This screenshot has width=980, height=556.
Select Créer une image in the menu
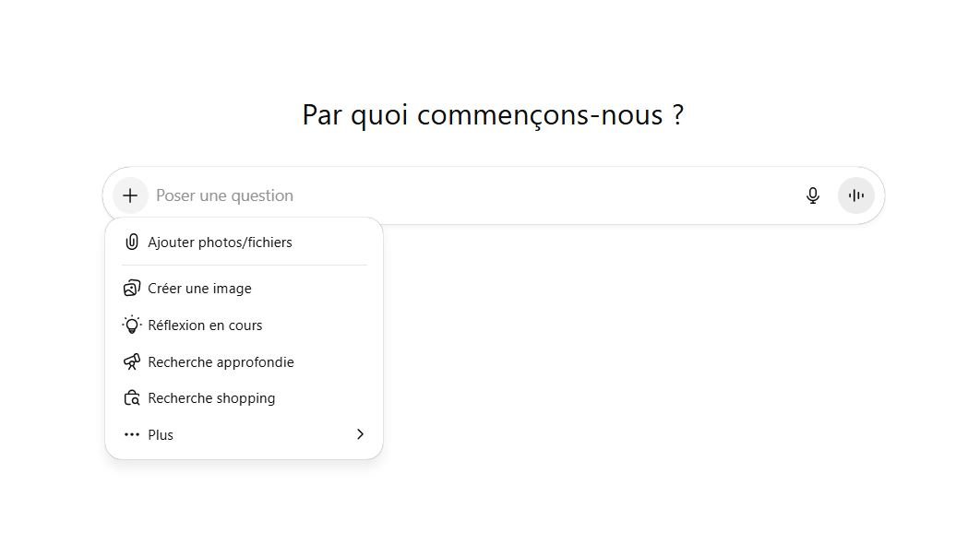199,288
